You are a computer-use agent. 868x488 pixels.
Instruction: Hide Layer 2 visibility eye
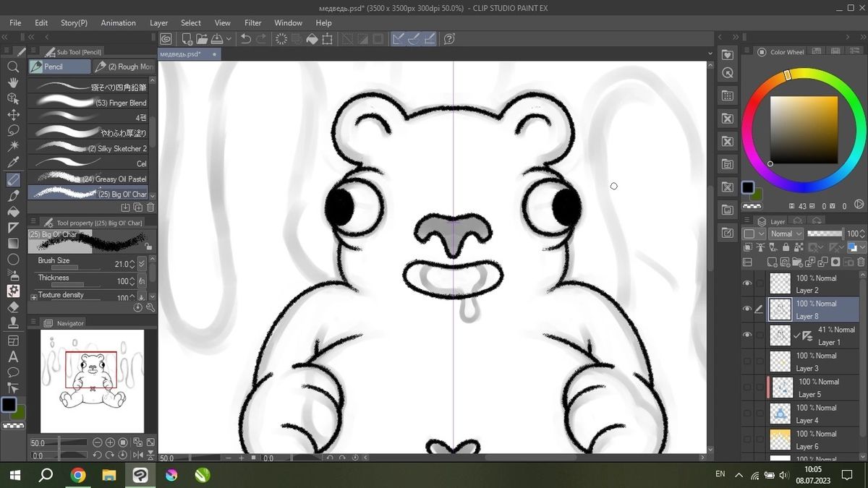tap(747, 283)
